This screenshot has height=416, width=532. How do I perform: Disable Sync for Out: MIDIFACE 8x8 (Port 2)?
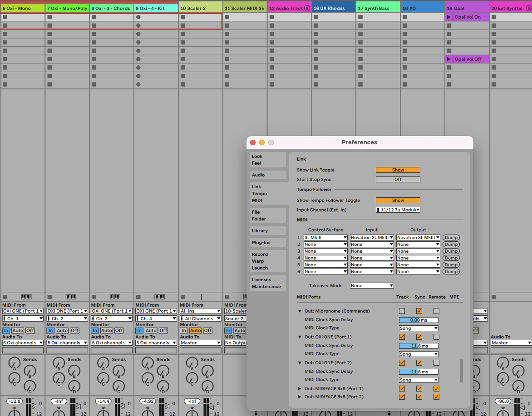click(x=419, y=396)
